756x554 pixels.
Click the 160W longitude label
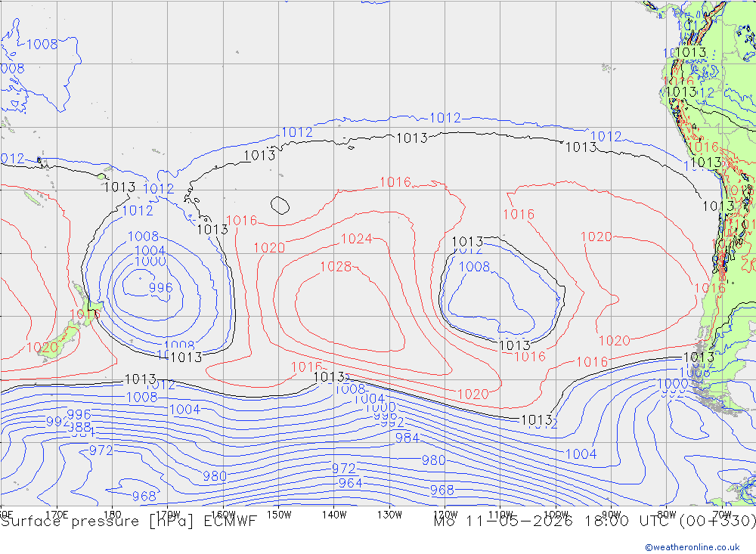tap(223, 515)
